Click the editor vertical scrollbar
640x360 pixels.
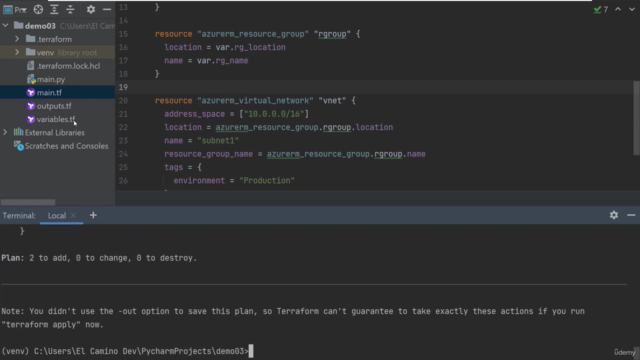pyautogui.click(x=636, y=118)
